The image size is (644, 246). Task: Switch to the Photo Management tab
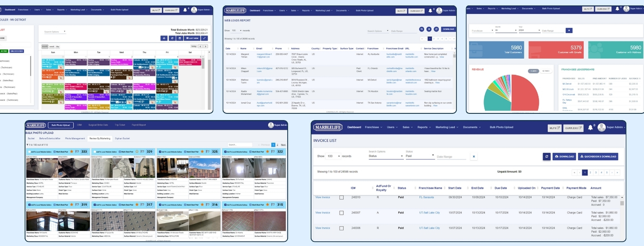pos(75,138)
